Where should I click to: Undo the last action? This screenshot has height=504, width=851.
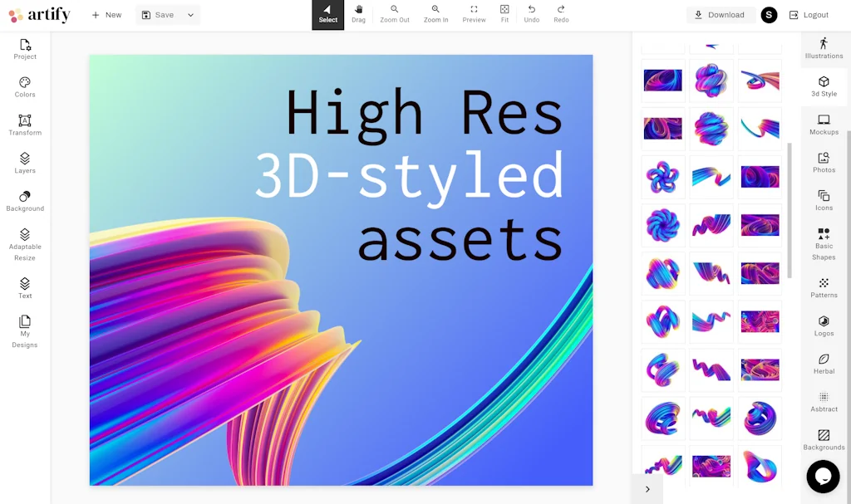point(532,14)
